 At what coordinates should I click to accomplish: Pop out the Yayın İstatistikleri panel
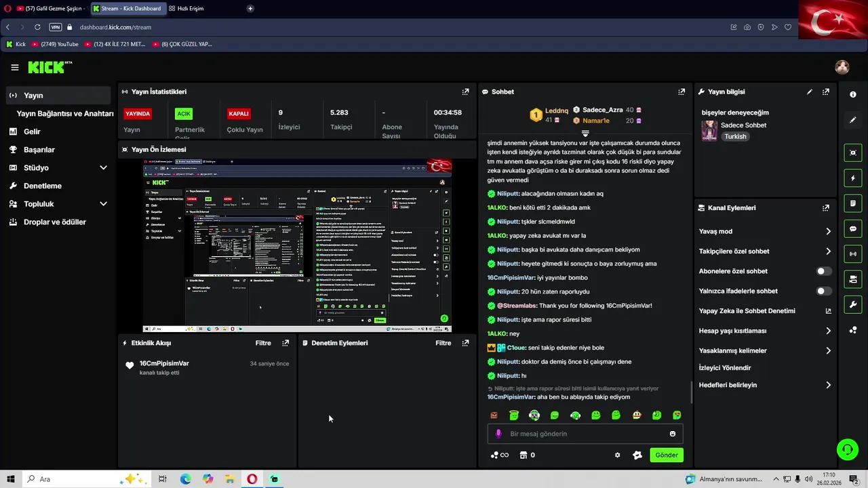click(x=465, y=91)
